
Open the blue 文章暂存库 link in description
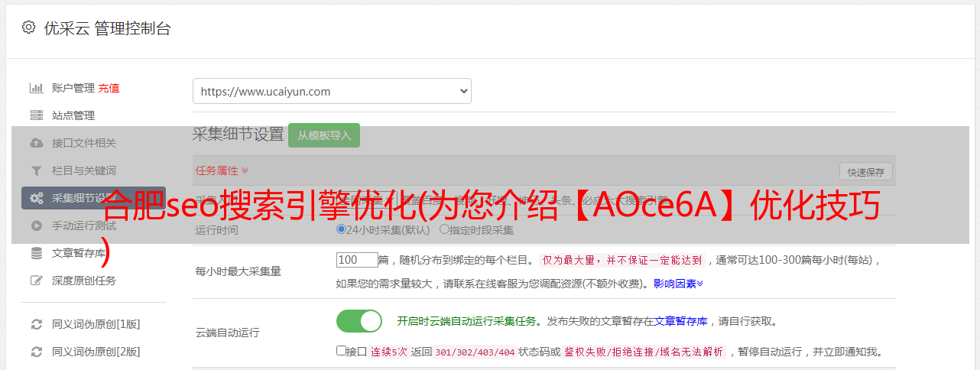point(680,321)
